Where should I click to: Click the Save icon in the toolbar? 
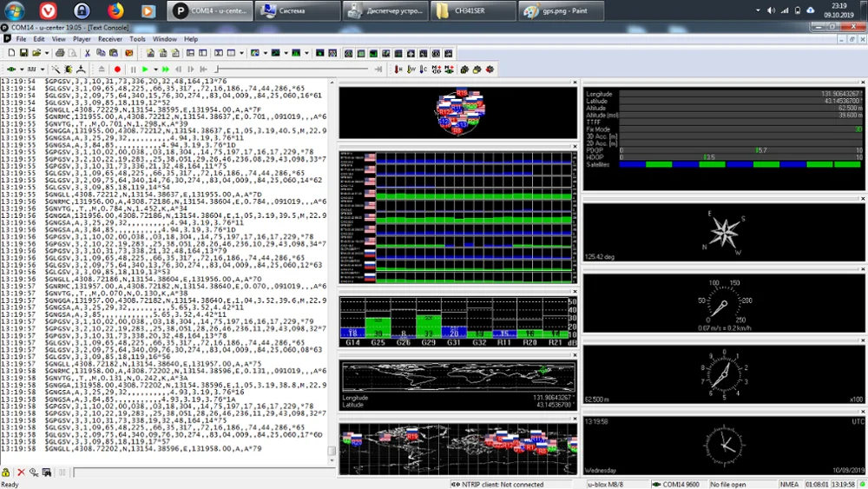[x=23, y=53]
